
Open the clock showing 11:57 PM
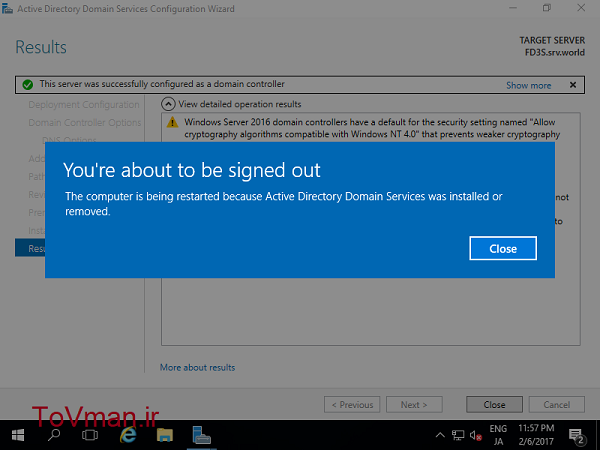(536, 435)
